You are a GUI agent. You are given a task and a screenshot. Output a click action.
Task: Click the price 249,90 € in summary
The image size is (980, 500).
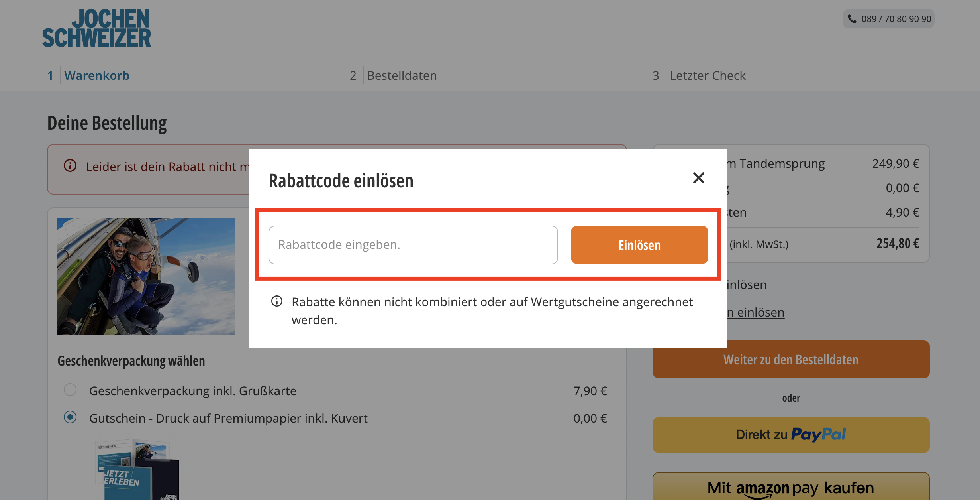(x=896, y=164)
